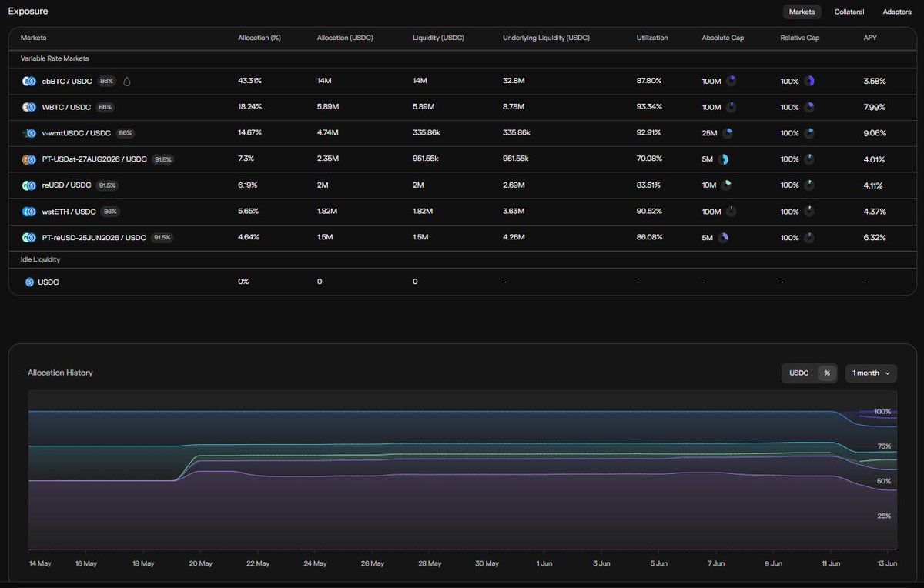
Task: Click the 7.99% APY value
Action: (x=875, y=107)
